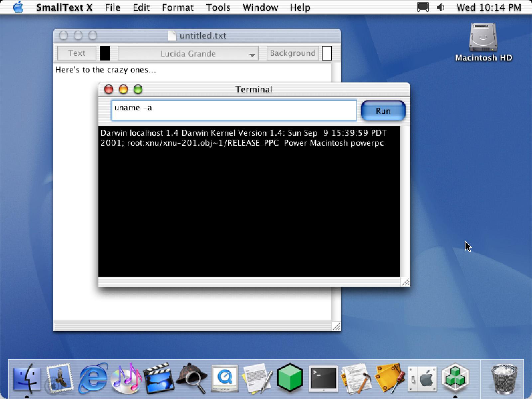Click the Darwin kernel version output text
532x399 pixels.
click(243, 138)
